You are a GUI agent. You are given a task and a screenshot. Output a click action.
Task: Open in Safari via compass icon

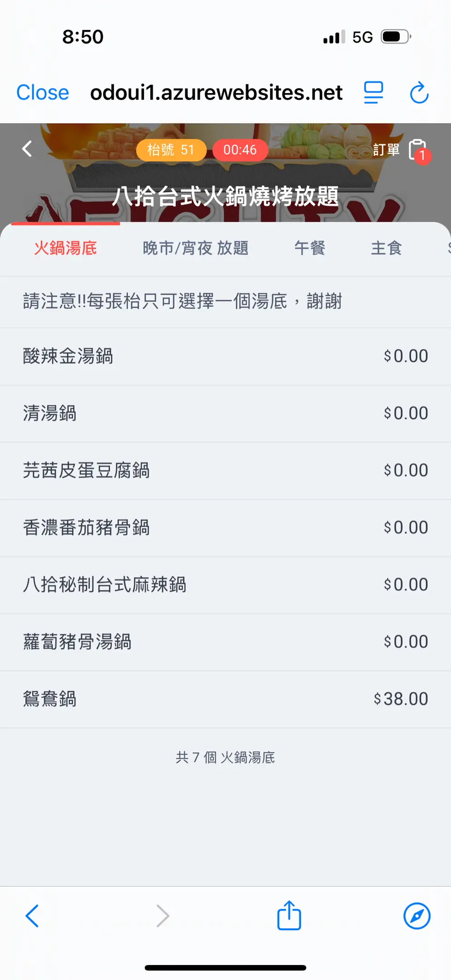point(416,916)
